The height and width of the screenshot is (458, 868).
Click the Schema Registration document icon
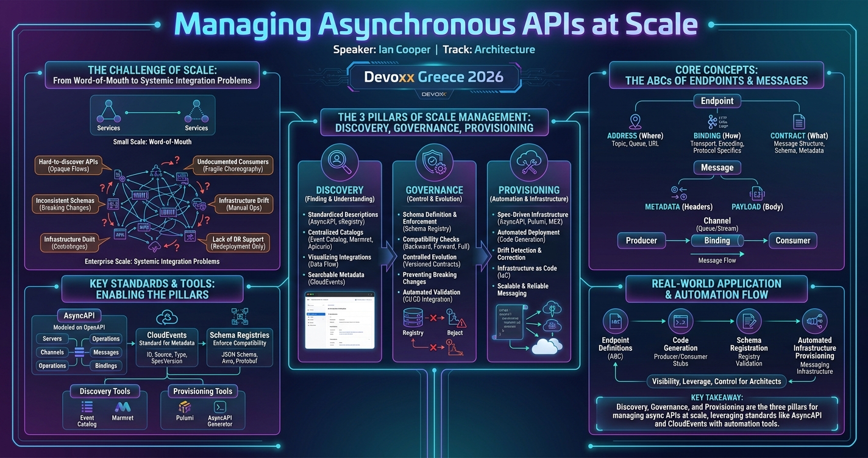pos(749,322)
